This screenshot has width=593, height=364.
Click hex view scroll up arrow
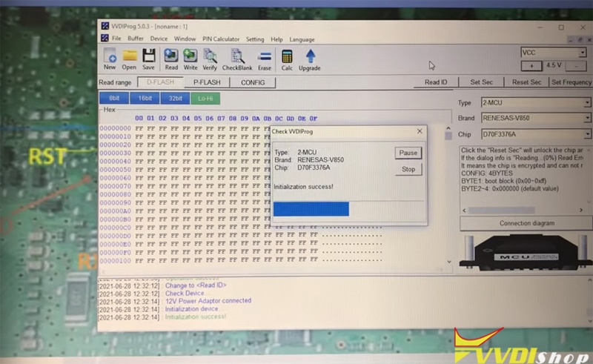(x=448, y=128)
